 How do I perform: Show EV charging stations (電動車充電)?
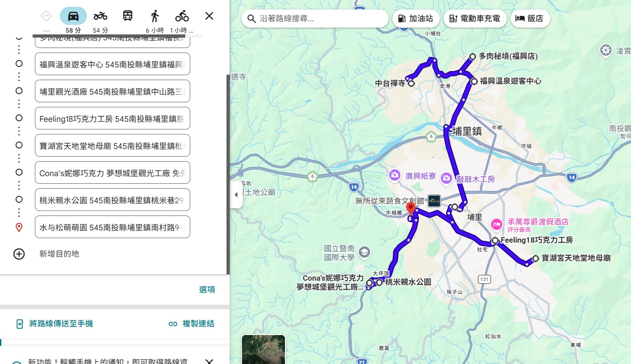click(475, 19)
